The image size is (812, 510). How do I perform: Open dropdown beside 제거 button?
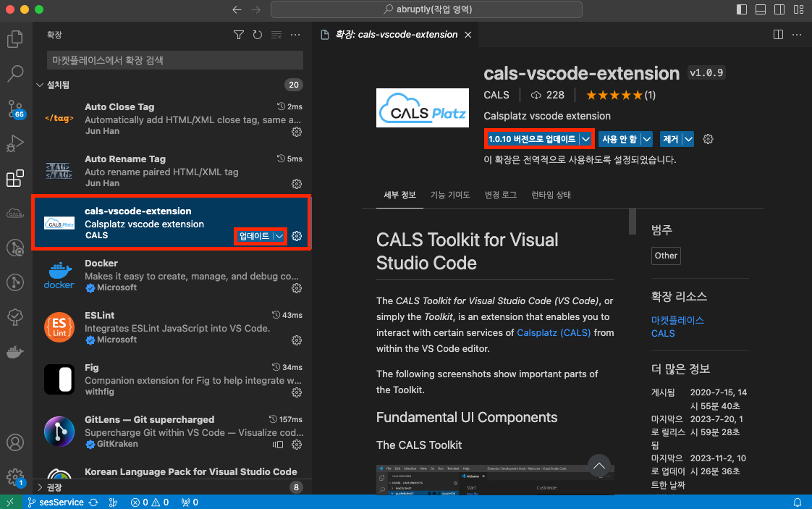(688, 139)
